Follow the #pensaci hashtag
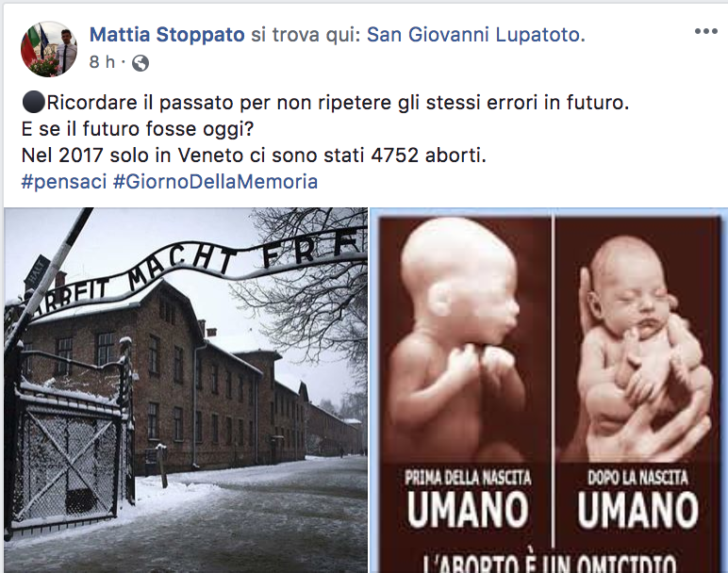728x573 pixels. (x=64, y=181)
